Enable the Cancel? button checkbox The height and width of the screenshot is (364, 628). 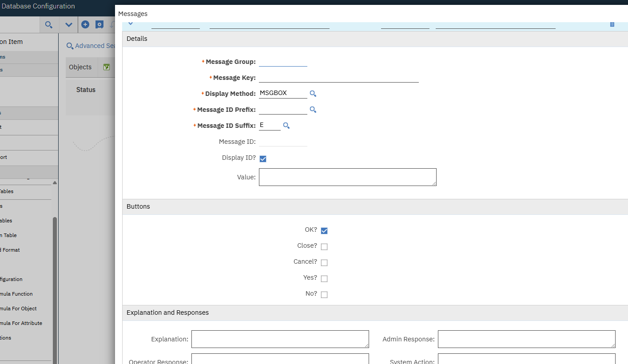tap(324, 262)
